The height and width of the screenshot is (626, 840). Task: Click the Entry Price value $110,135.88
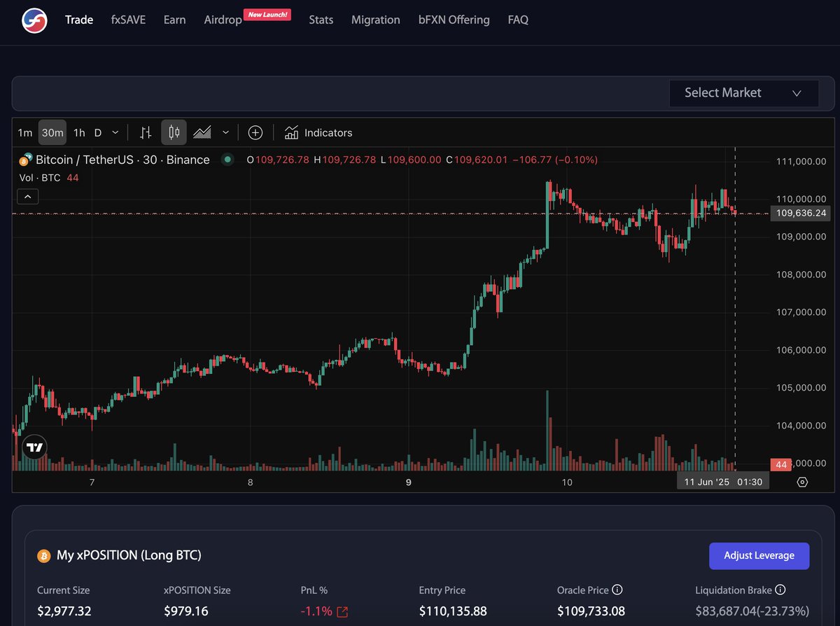tap(453, 611)
